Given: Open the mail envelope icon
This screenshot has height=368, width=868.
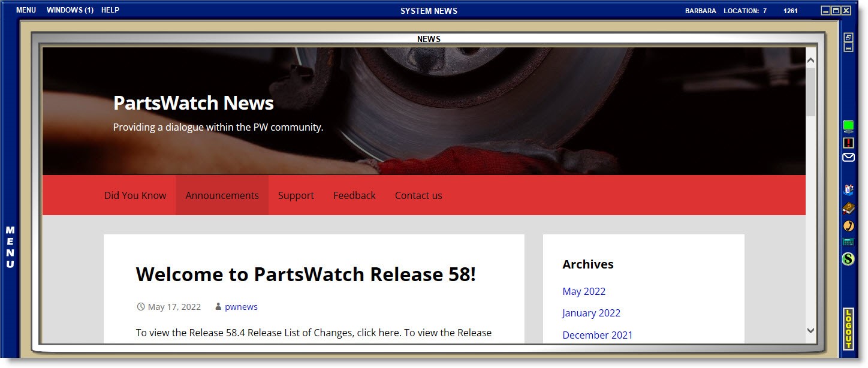Looking at the screenshot, I should click(x=848, y=158).
